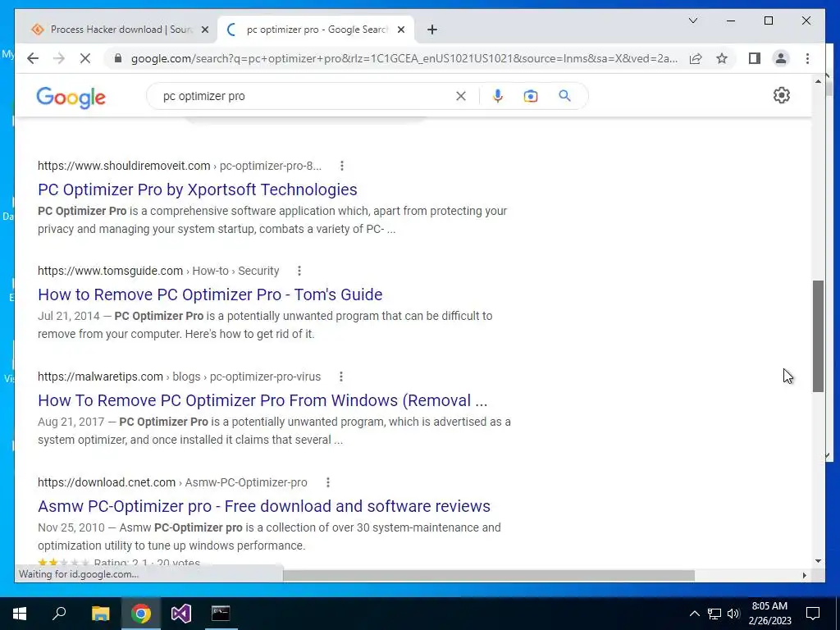Image resolution: width=840 pixels, height=630 pixels.
Task: Open PC Optimizer Pro by Xportsoft Technologies
Action: tap(198, 189)
